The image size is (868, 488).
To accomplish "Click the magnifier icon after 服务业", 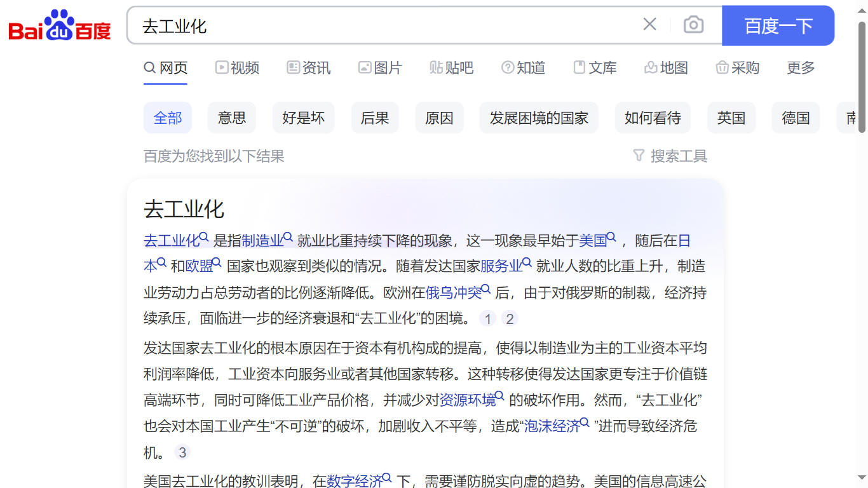I will (527, 263).
